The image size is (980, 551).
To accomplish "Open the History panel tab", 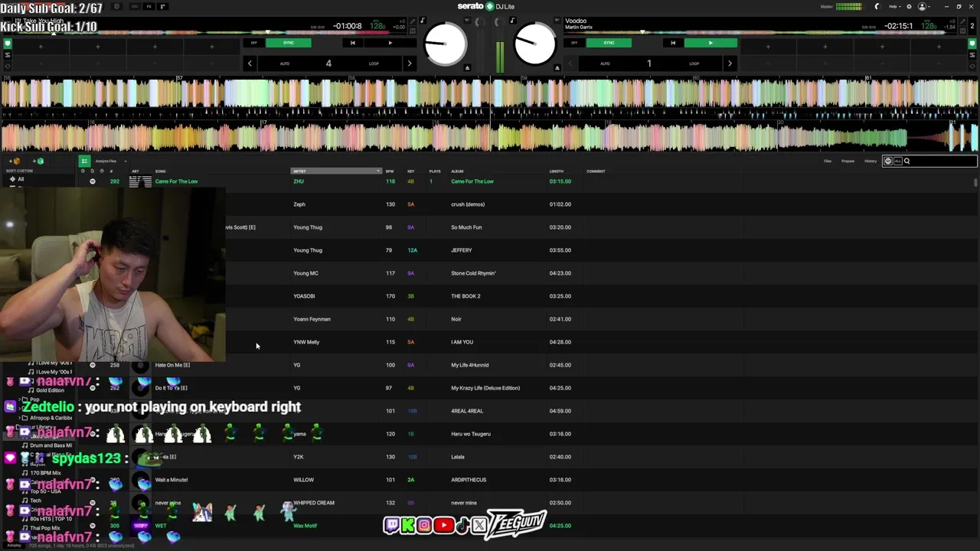I will pyautogui.click(x=871, y=161).
